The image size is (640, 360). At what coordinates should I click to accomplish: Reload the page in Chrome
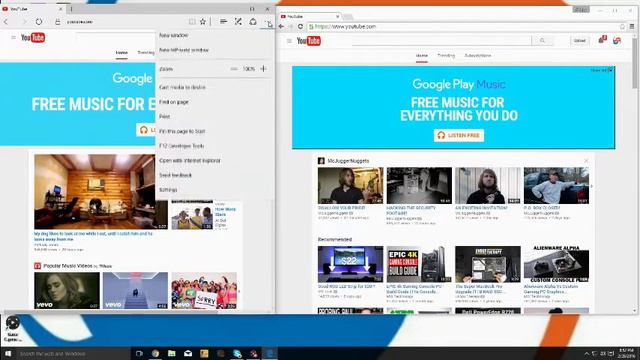tap(300, 27)
